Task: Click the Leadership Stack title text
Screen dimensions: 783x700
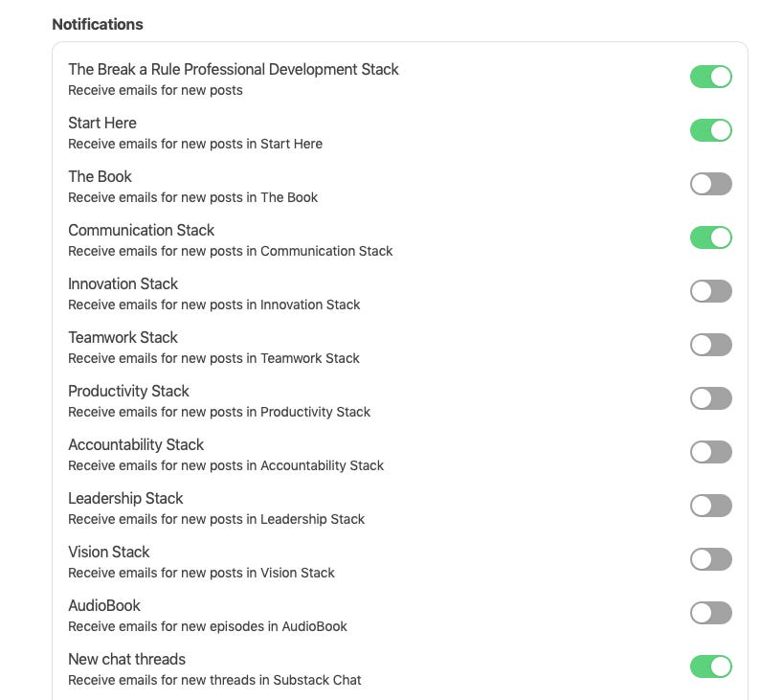Action: (125, 499)
